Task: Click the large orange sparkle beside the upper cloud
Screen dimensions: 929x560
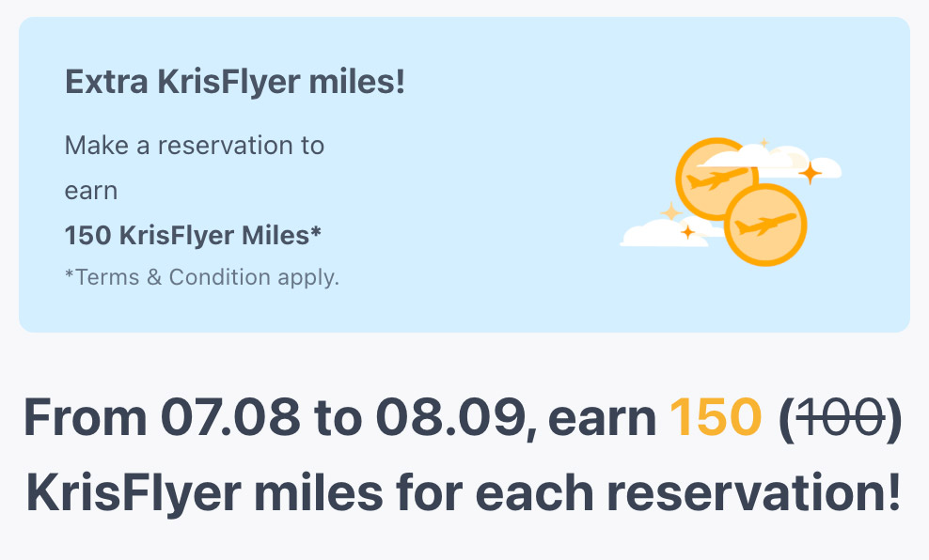Action: pos(811,172)
